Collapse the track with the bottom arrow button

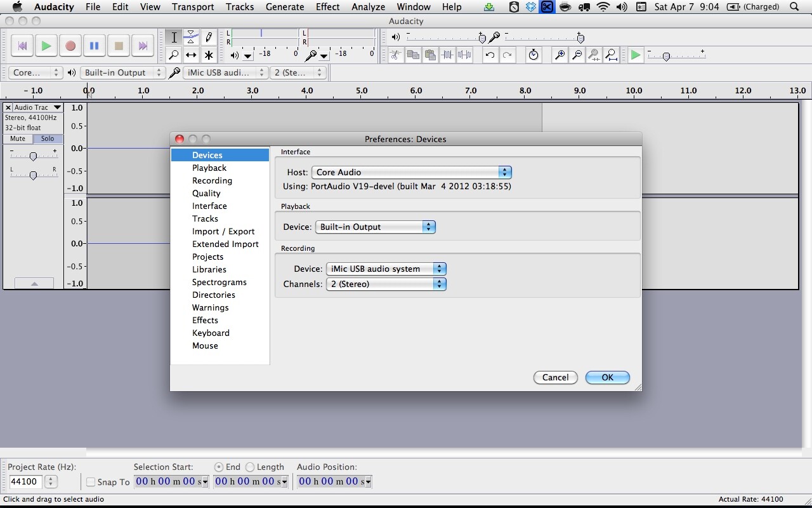pos(34,283)
